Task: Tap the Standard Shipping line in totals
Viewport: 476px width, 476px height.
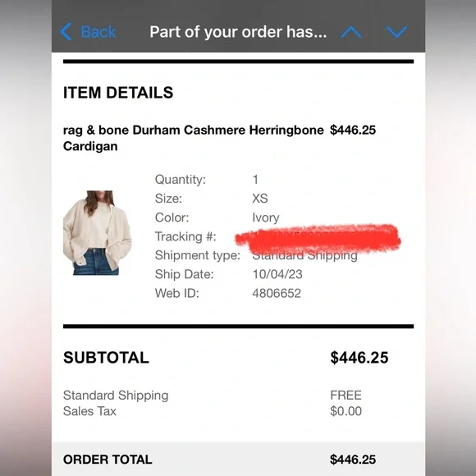Action: click(x=116, y=396)
